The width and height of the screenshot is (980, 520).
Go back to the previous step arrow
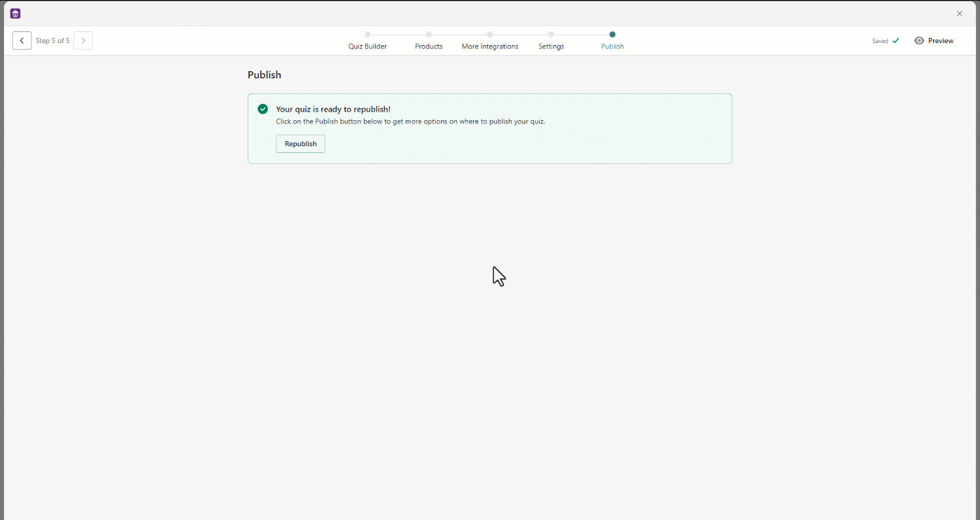tap(22, 41)
